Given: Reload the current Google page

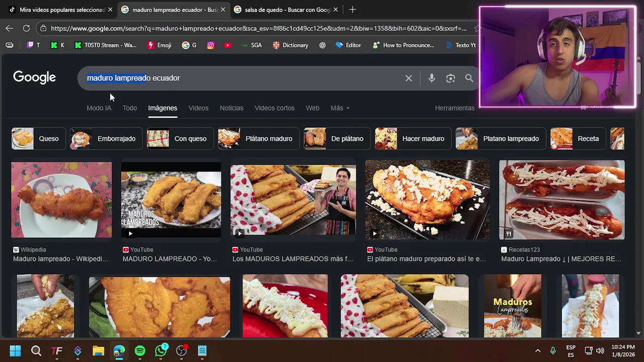Looking at the screenshot, I should (26, 28).
